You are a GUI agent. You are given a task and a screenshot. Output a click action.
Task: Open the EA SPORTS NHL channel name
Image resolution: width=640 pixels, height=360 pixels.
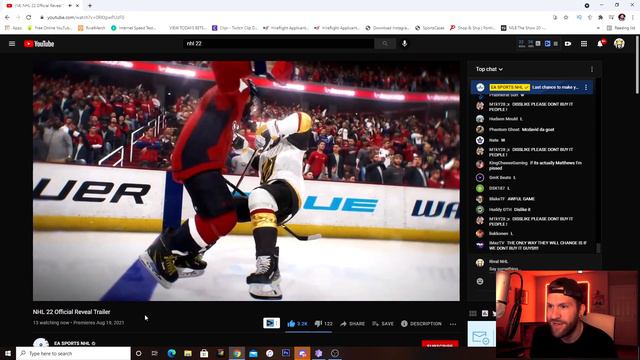click(72, 343)
